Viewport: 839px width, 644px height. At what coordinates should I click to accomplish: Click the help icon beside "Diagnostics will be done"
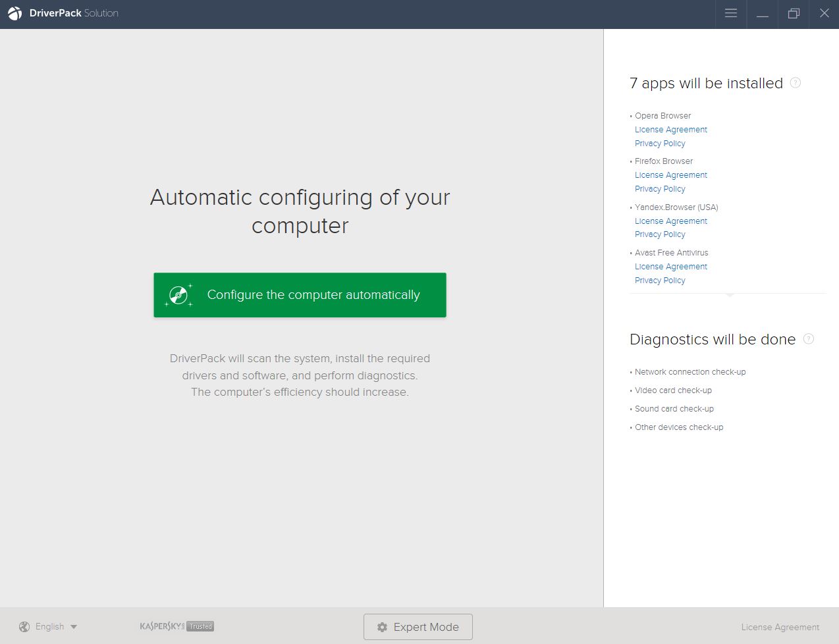[x=808, y=338]
